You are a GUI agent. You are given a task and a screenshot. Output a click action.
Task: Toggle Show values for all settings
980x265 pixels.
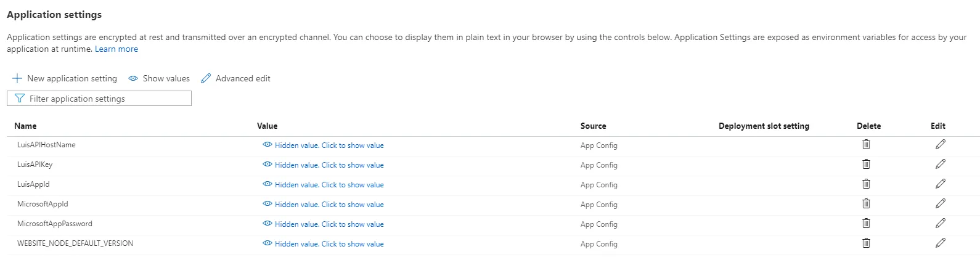tap(159, 79)
